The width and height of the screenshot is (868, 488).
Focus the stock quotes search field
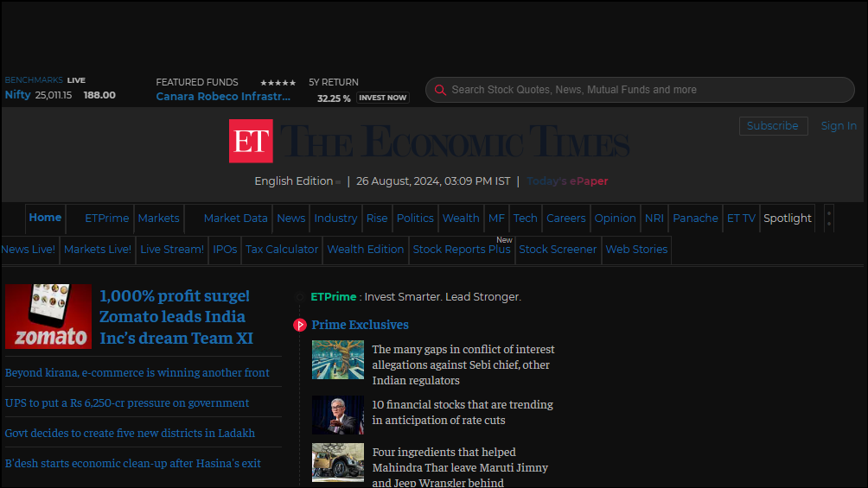[x=640, y=90]
